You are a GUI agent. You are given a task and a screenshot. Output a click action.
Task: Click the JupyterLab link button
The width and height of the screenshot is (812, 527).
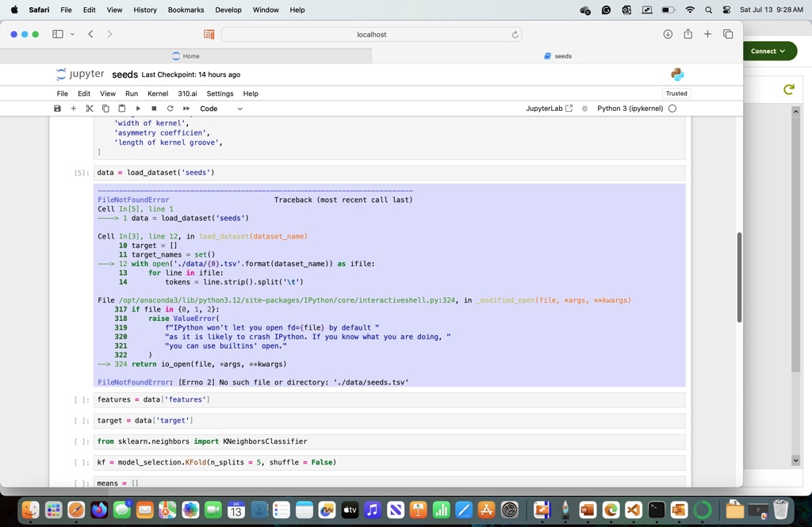[549, 109]
